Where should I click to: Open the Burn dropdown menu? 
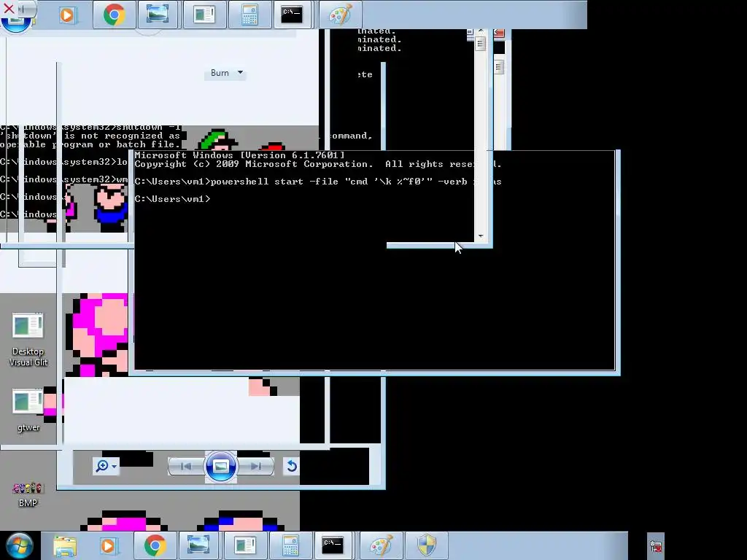[226, 73]
